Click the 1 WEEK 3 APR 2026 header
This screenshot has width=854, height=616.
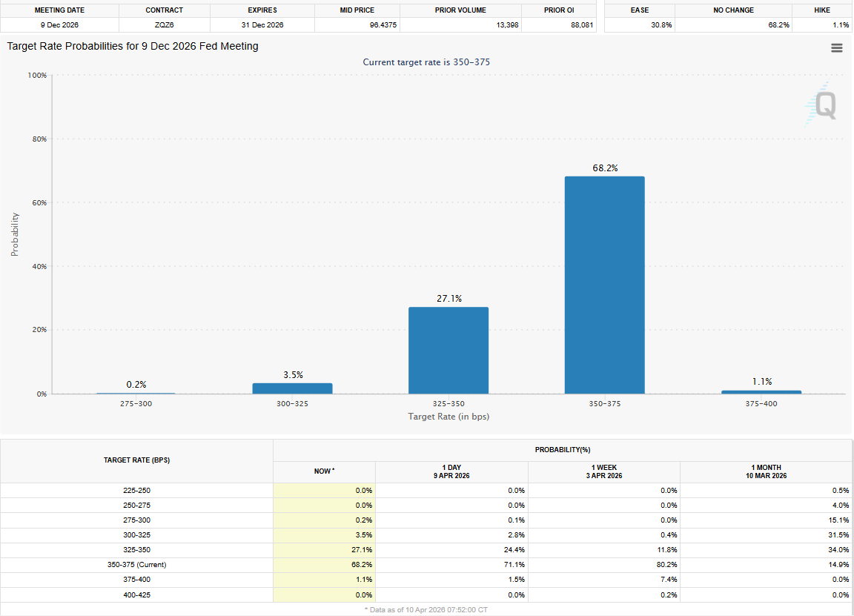coord(603,471)
